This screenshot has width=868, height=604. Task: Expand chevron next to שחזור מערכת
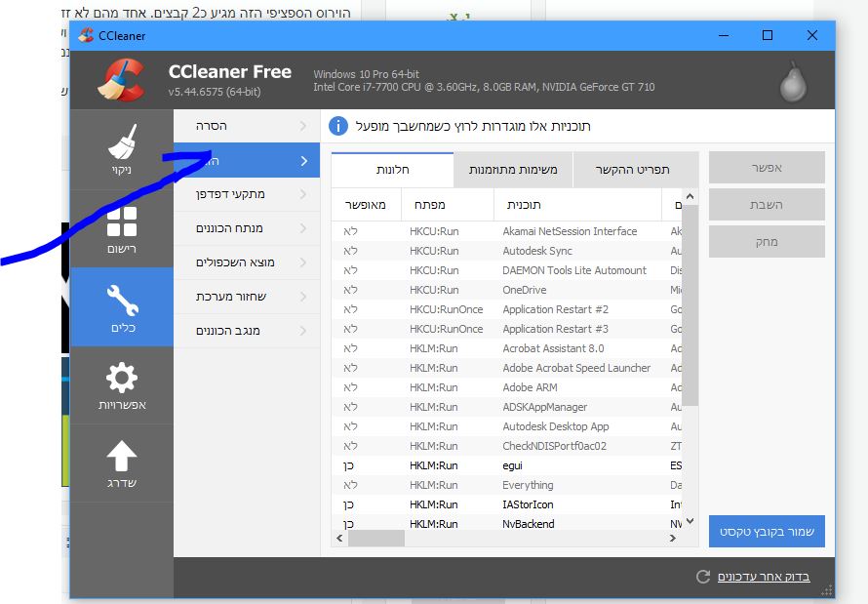303,297
